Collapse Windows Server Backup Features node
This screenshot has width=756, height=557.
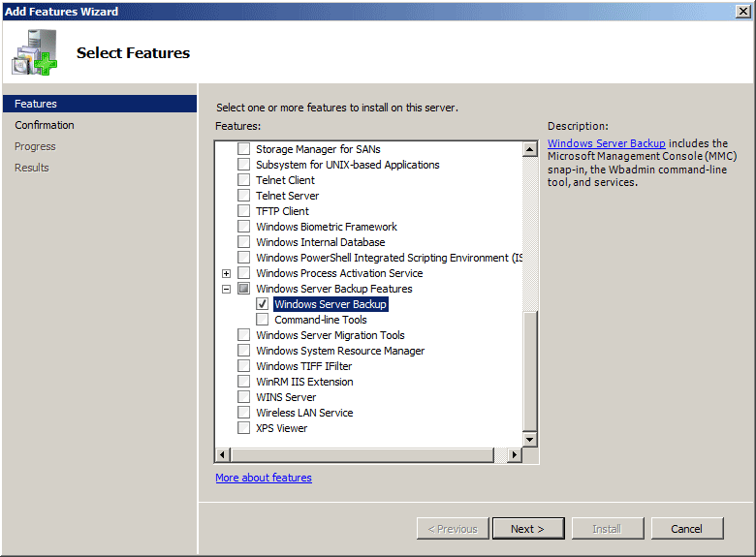226,289
